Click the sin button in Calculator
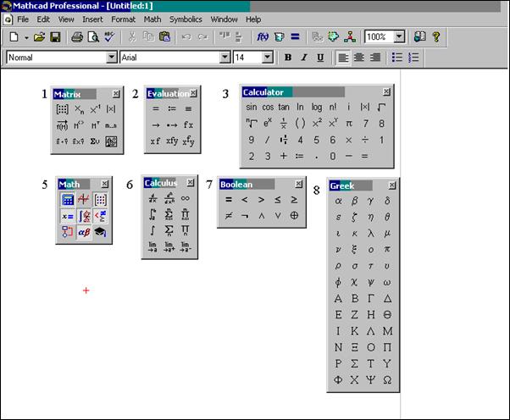Viewport: 510px width, 420px height. click(x=251, y=107)
